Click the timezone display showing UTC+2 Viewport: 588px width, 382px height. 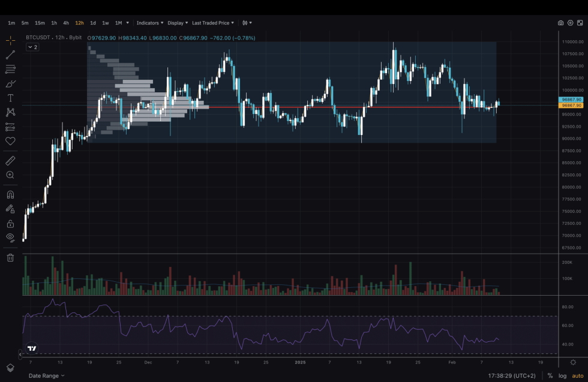coord(511,375)
